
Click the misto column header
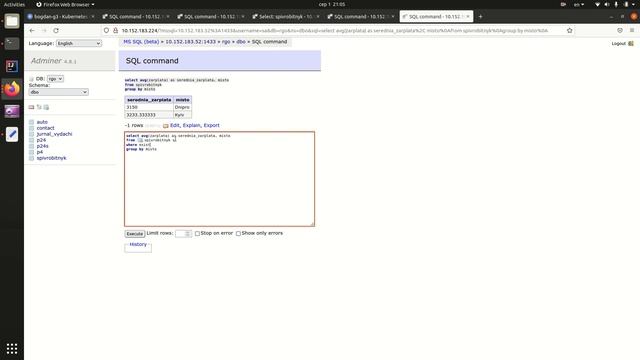(182, 100)
